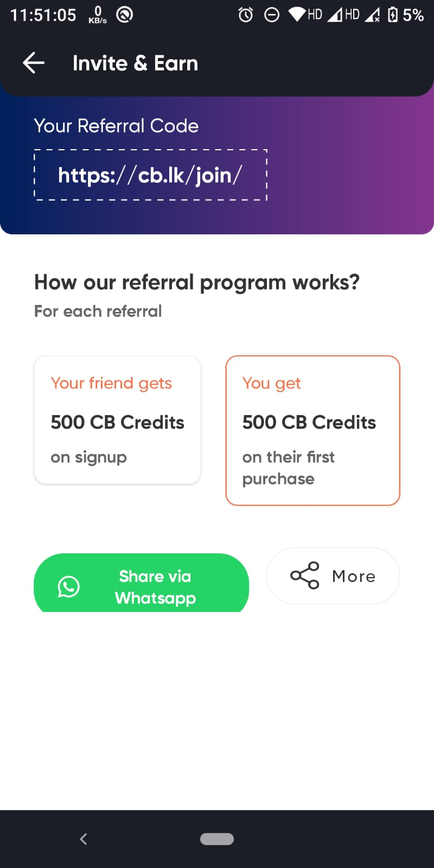Select the 'You get' credits card
This screenshot has width=434, height=868.
(312, 430)
